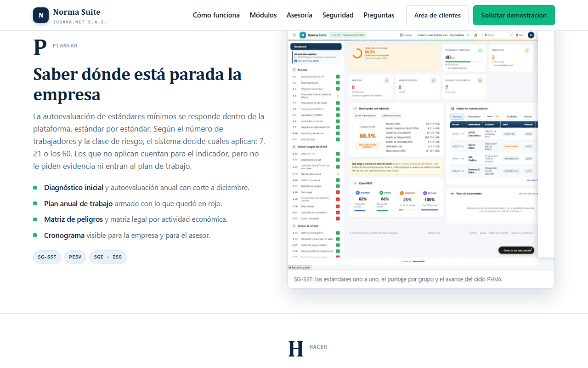Click the Solicitar demostración button
The width and height of the screenshot is (588, 368).
514,15
